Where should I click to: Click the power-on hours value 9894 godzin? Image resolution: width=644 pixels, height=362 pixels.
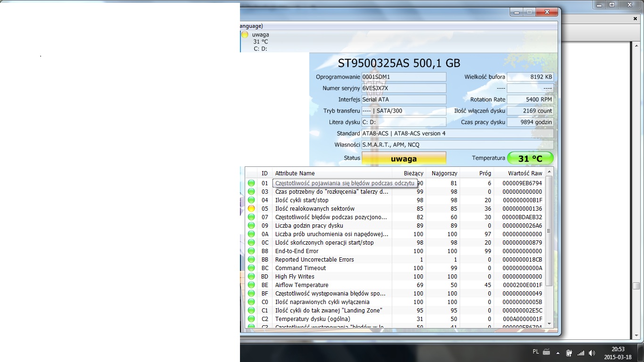[530, 122]
